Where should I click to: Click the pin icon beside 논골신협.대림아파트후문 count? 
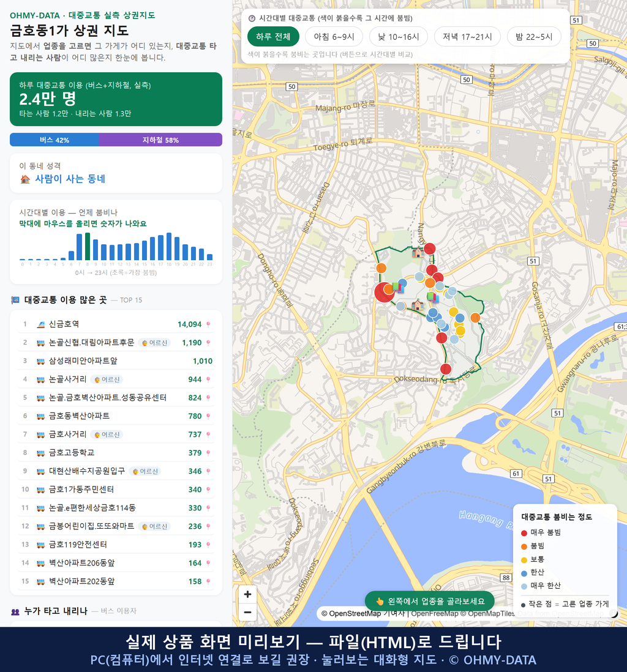click(x=208, y=343)
